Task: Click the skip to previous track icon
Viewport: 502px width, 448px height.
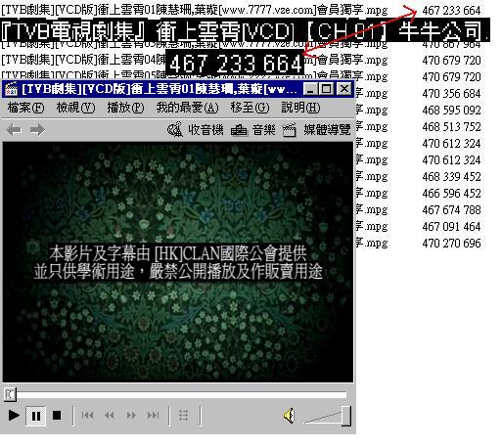Action: pyautogui.click(x=87, y=416)
